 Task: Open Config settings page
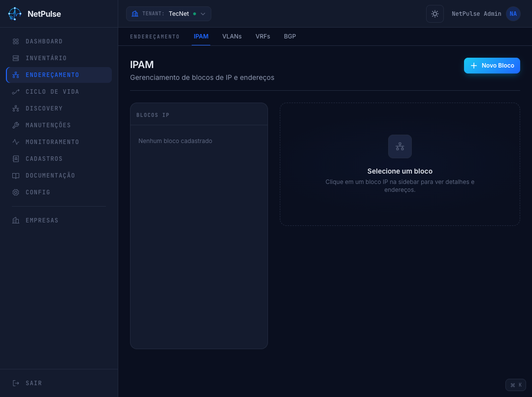pyautogui.click(x=59, y=192)
